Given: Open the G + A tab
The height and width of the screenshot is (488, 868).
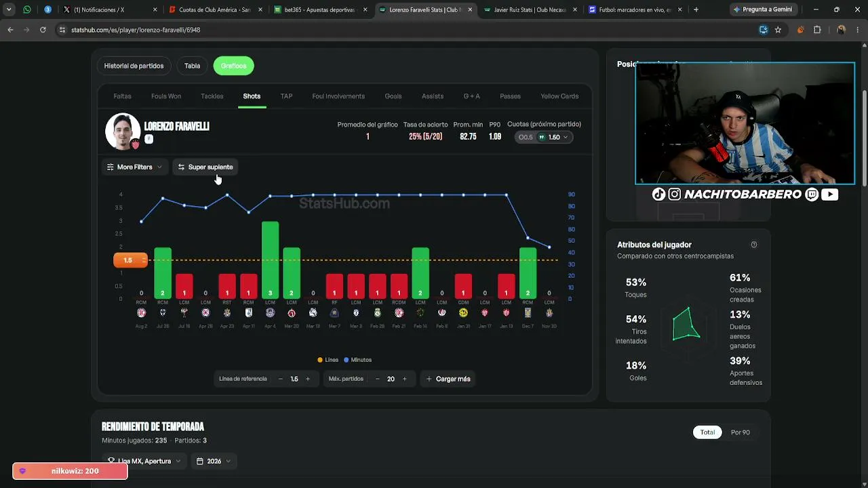Looking at the screenshot, I should 471,96.
